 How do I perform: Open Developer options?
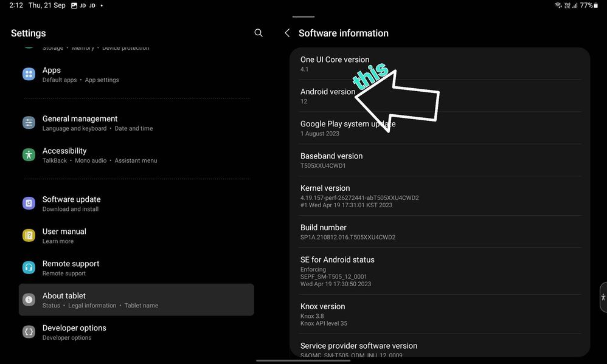click(x=136, y=332)
